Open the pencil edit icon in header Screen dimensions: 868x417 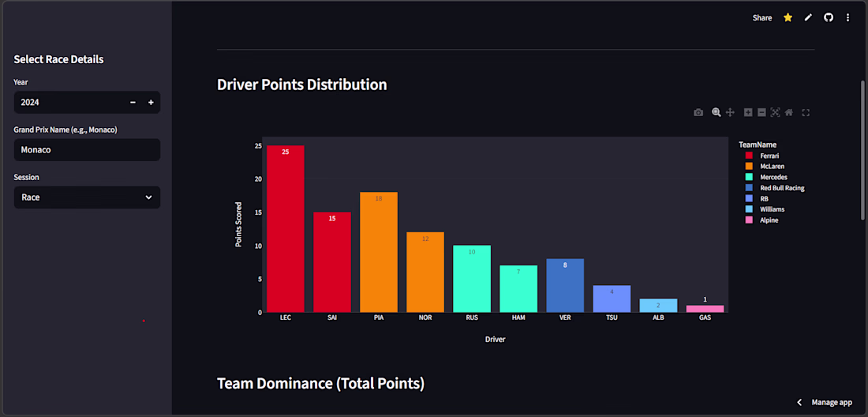808,17
